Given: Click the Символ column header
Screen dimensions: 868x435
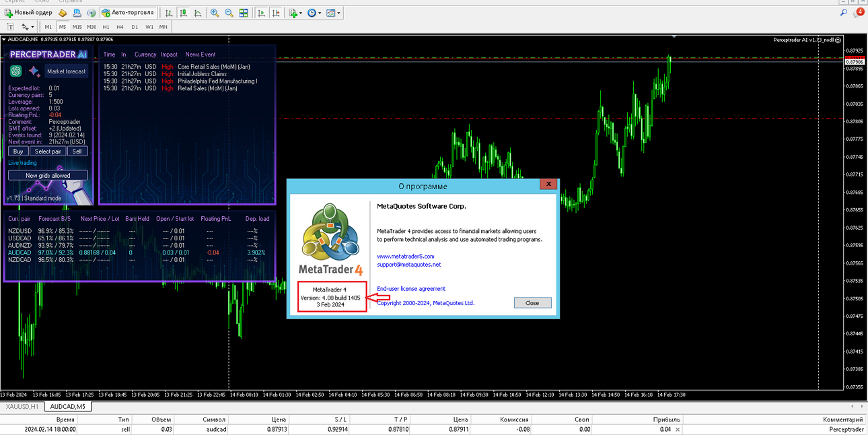Looking at the screenshot, I should 214,419.
